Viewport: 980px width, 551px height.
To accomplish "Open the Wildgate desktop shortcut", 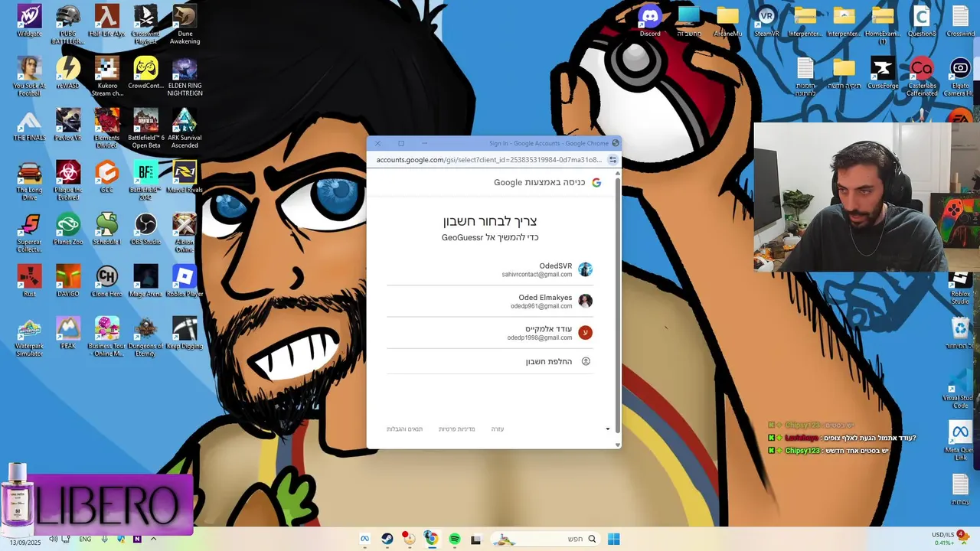I will [x=29, y=21].
